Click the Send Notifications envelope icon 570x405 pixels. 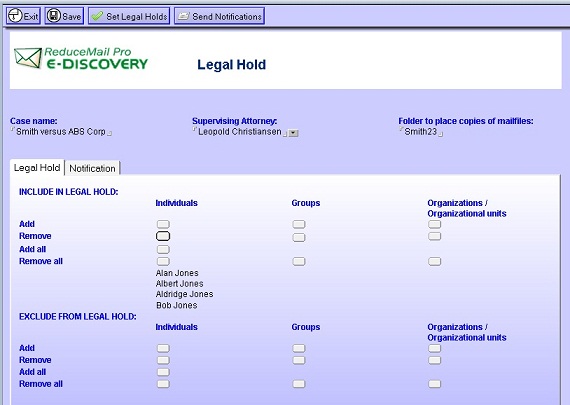pos(183,16)
